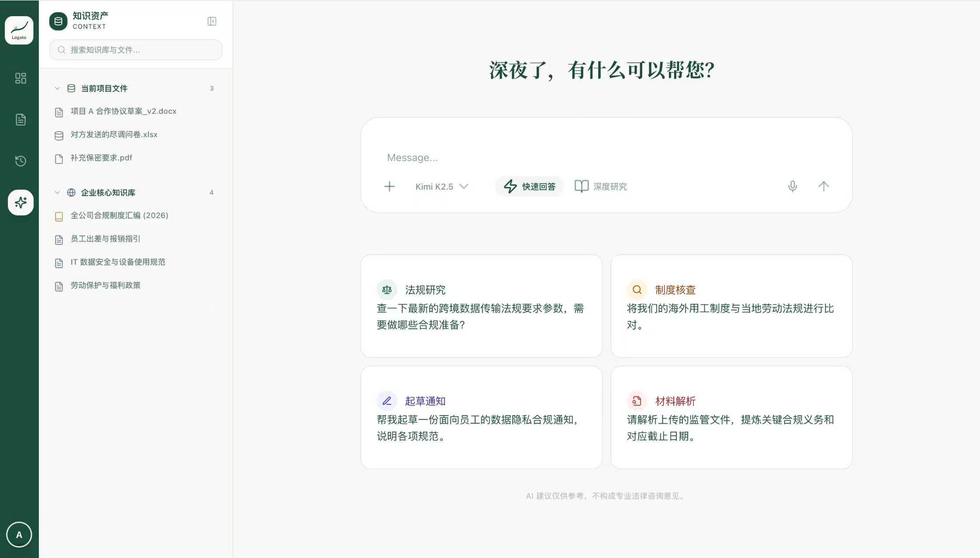
Task: Click the 当前项目文件 section title
Action: 104,88
